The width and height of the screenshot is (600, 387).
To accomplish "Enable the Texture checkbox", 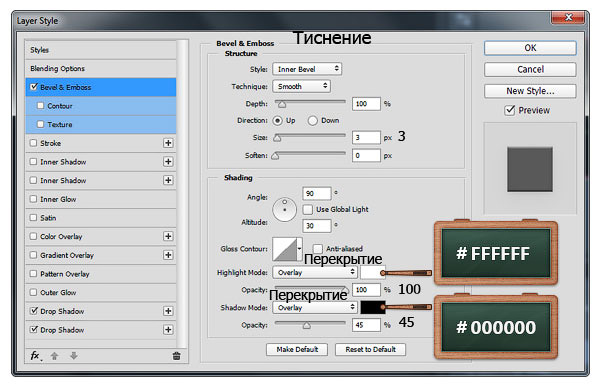I will [41, 124].
